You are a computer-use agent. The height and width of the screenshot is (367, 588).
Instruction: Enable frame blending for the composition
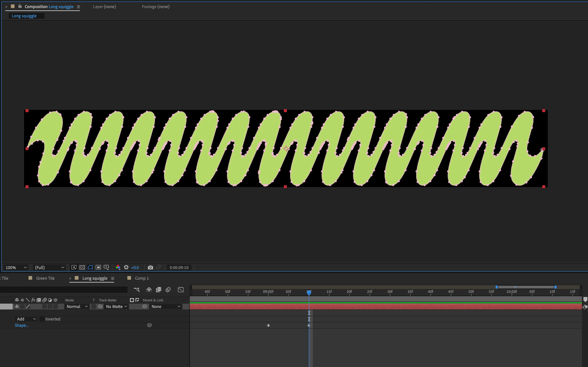coord(158,290)
